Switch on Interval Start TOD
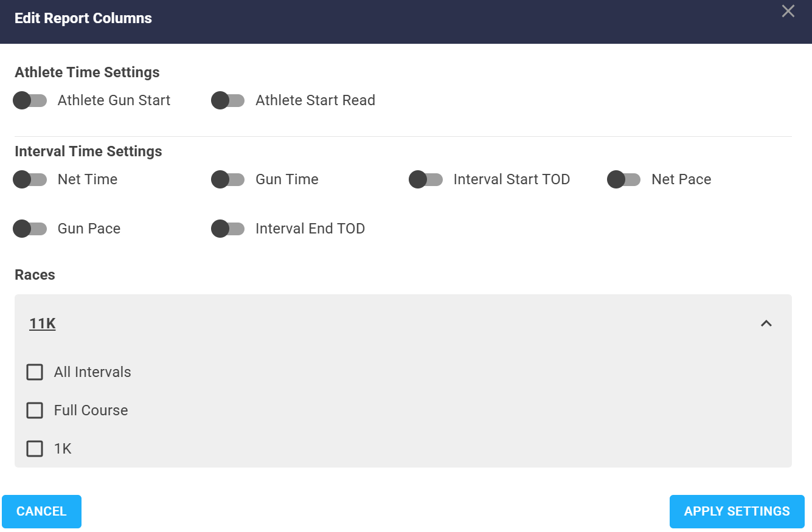This screenshot has width=812, height=532. click(426, 179)
